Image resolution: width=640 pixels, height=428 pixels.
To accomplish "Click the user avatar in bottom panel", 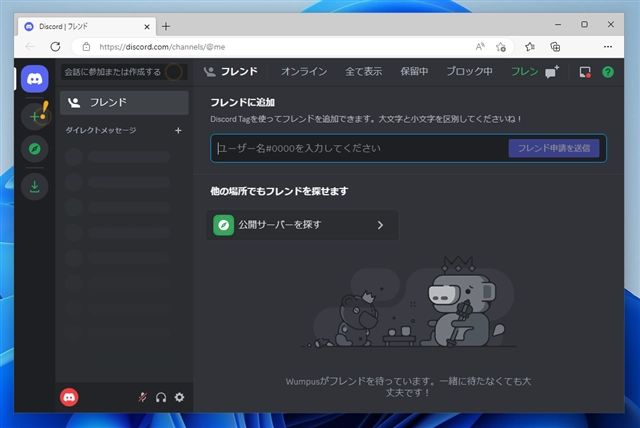I will click(69, 397).
